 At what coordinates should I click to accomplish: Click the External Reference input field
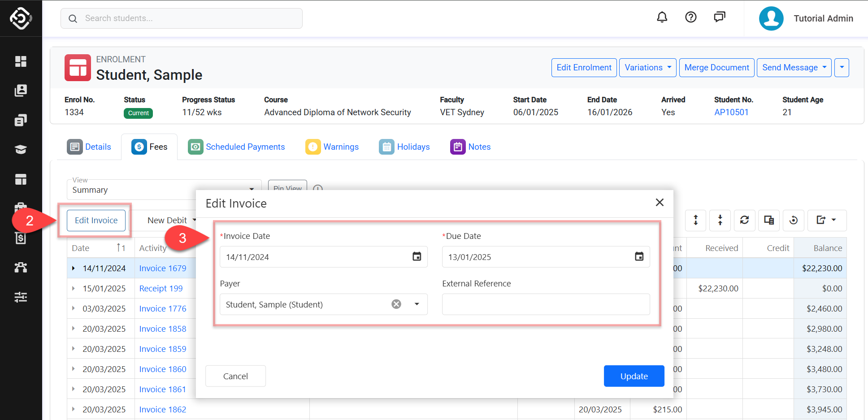[x=546, y=304]
